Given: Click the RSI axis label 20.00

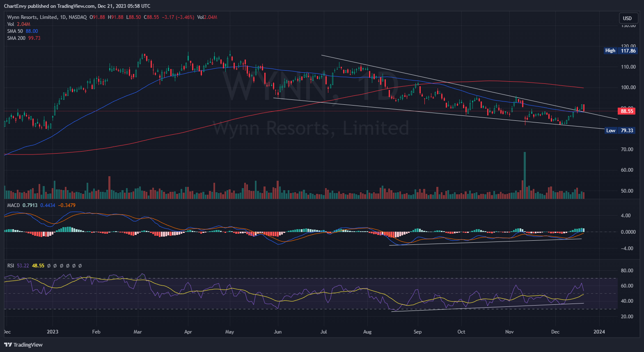Looking at the screenshot, I should pos(627,317).
